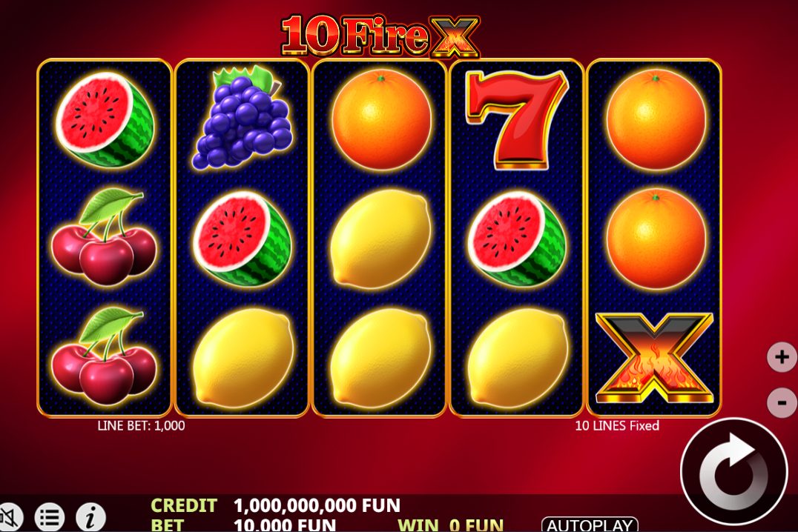The image size is (798, 532).
Task: Open the game info icon
Action: 90,517
